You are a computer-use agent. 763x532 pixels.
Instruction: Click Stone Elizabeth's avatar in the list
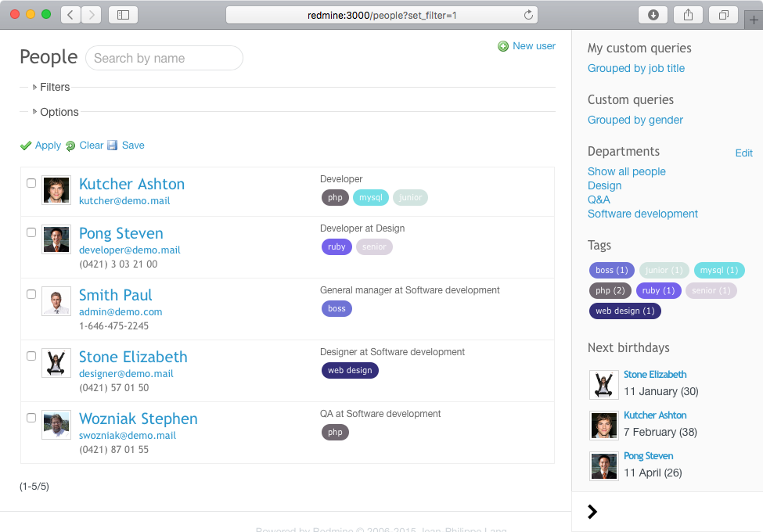click(56, 363)
